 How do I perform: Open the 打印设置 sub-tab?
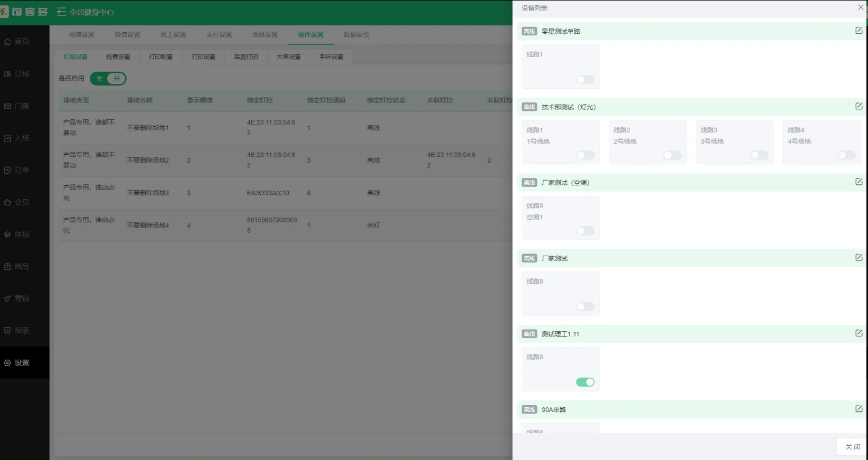pos(203,57)
